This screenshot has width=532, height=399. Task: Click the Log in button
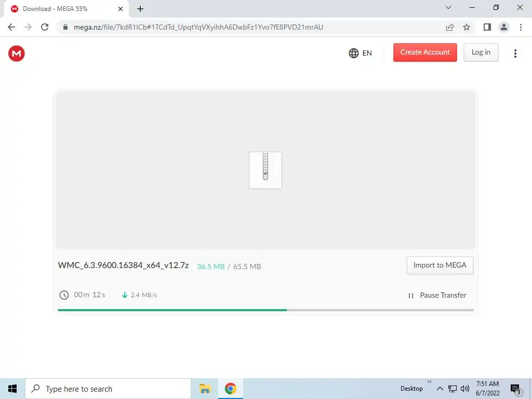click(x=481, y=52)
